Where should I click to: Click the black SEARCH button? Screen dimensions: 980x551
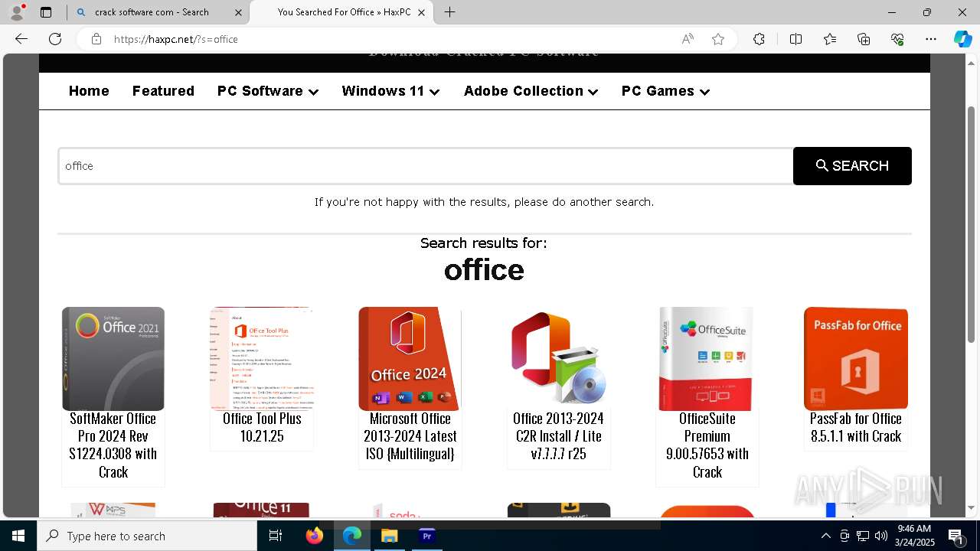pyautogui.click(x=852, y=166)
